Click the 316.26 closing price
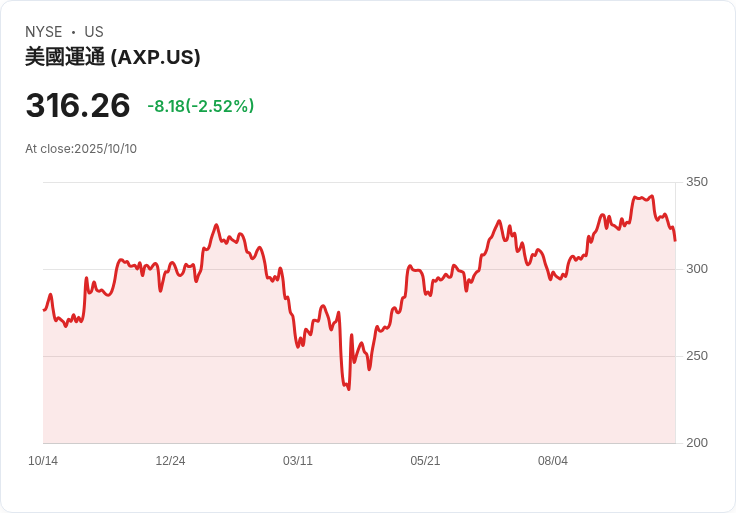The image size is (736, 513). coord(78,106)
